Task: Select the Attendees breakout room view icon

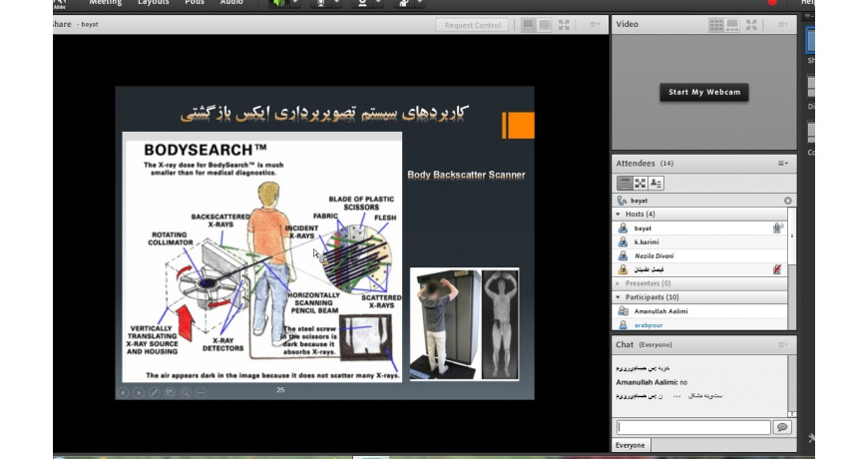Action: (640, 184)
